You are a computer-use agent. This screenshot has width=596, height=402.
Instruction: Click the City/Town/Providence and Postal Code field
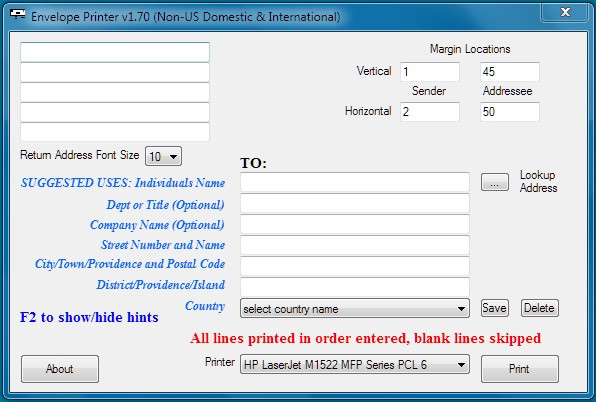[x=355, y=266]
